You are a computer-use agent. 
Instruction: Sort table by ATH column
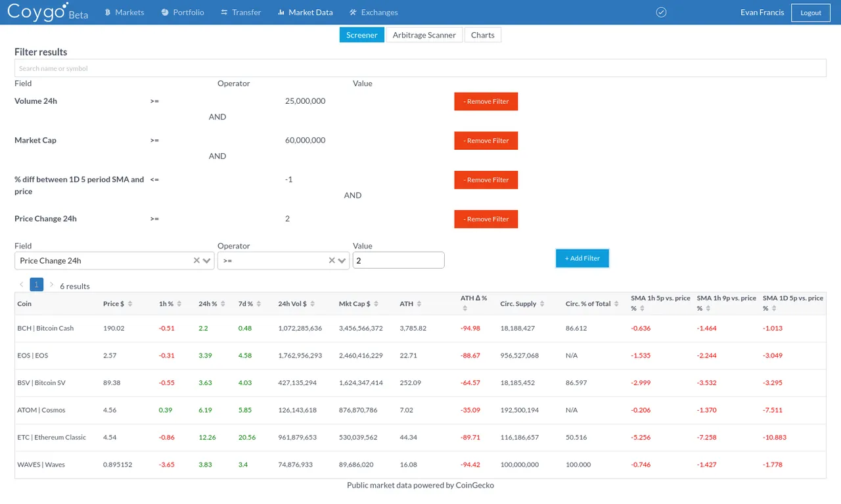click(419, 304)
